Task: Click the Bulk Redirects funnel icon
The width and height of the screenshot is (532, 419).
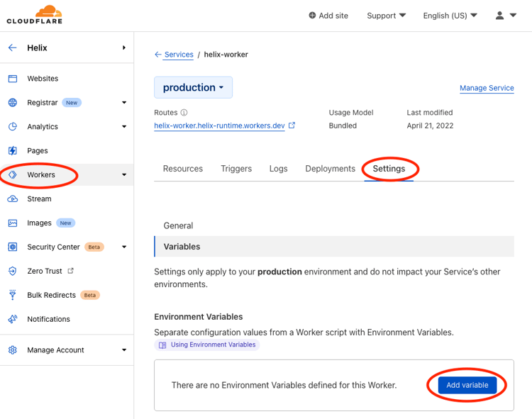Action: point(13,295)
